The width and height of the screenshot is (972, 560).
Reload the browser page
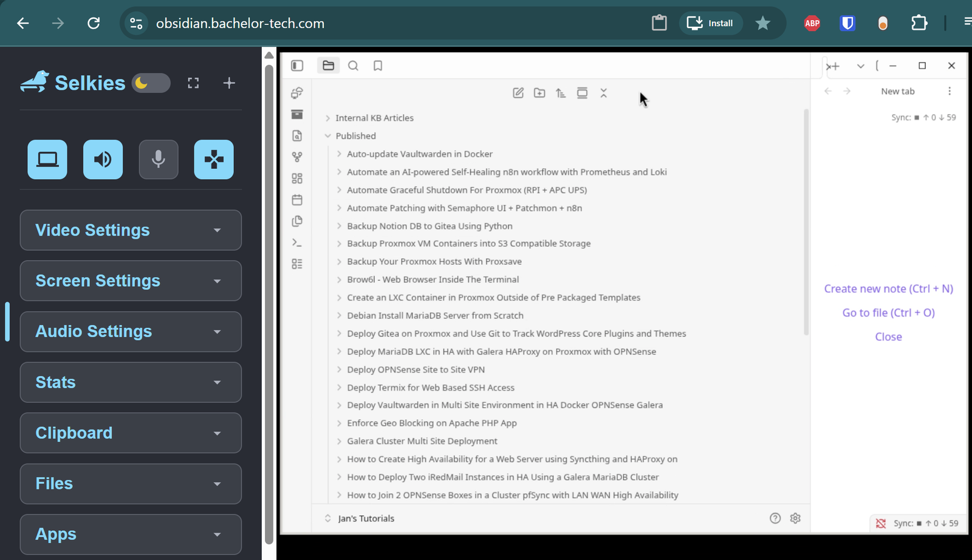94,23
